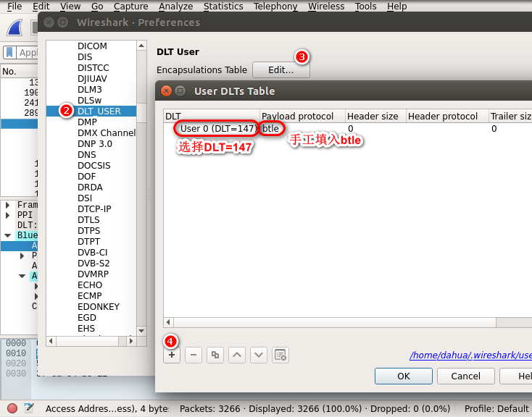
Task: Click the shark fin start capture icon
Action: pos(17,28)
